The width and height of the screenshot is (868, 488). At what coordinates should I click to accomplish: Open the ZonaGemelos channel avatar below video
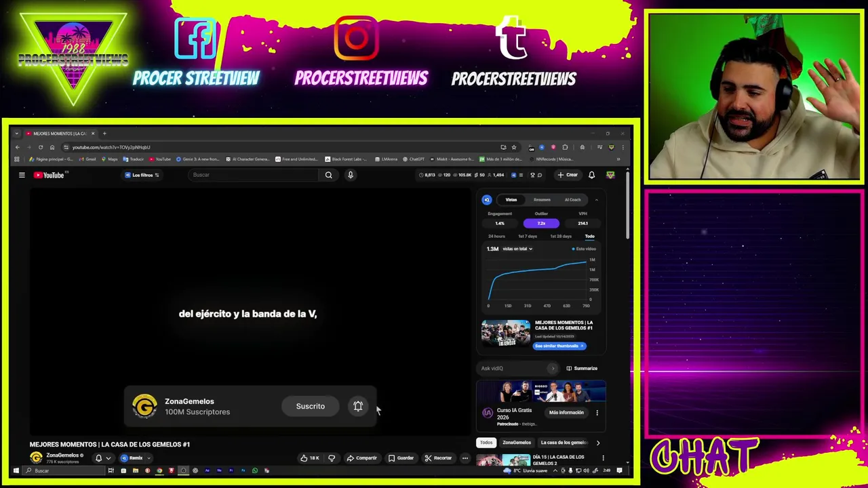[36, 457]
